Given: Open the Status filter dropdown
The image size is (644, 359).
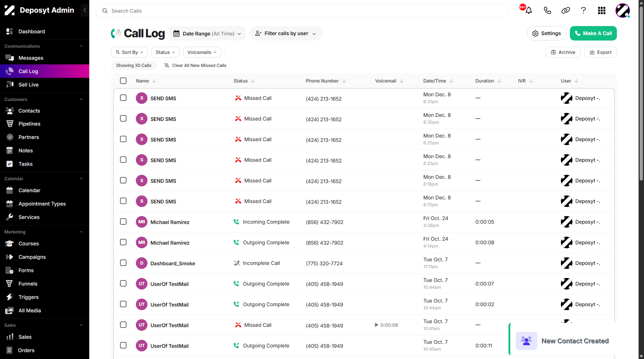Looking at the screenshot, I should point(165,52).
